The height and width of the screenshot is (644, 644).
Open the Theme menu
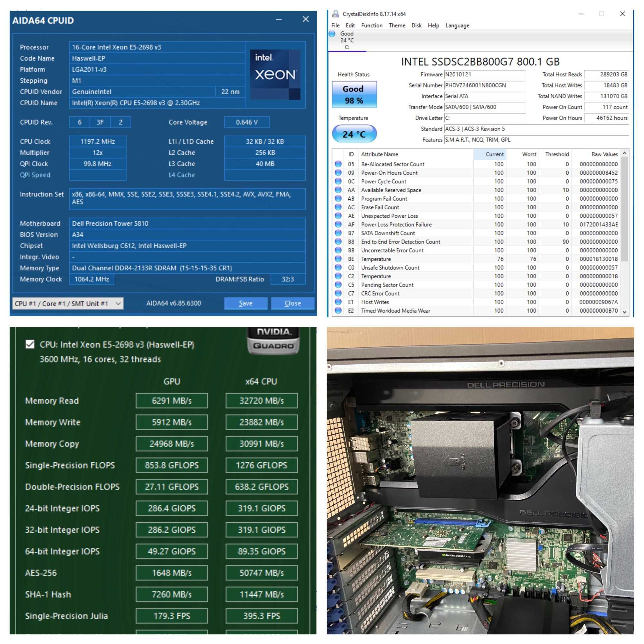tap(397, 25)
